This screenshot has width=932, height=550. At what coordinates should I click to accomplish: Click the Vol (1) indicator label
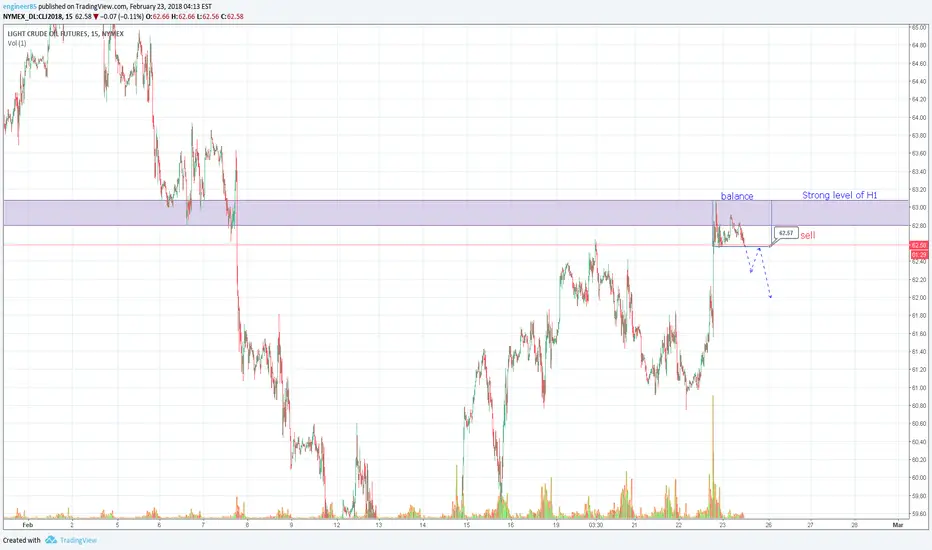(17, 43)
